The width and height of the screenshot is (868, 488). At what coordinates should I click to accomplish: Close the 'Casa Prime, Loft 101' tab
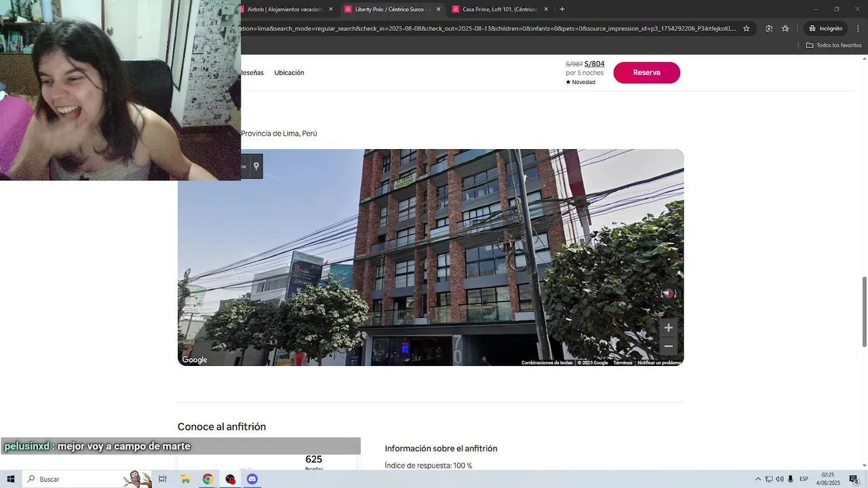pos(546,9)
